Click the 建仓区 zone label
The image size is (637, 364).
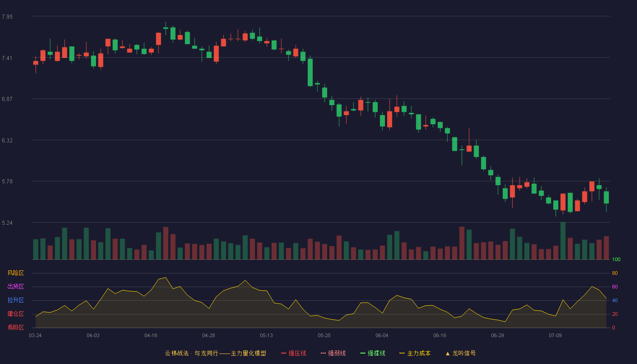coord(15,314)
